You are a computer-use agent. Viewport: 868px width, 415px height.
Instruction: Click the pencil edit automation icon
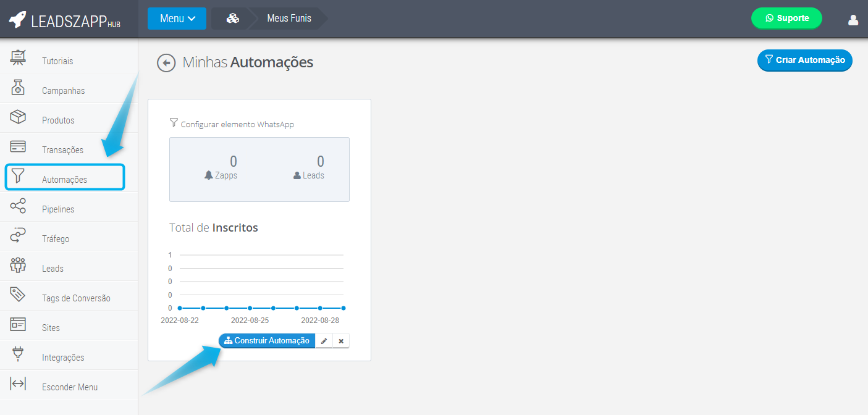pyautogui.click(x=324, y=341)
